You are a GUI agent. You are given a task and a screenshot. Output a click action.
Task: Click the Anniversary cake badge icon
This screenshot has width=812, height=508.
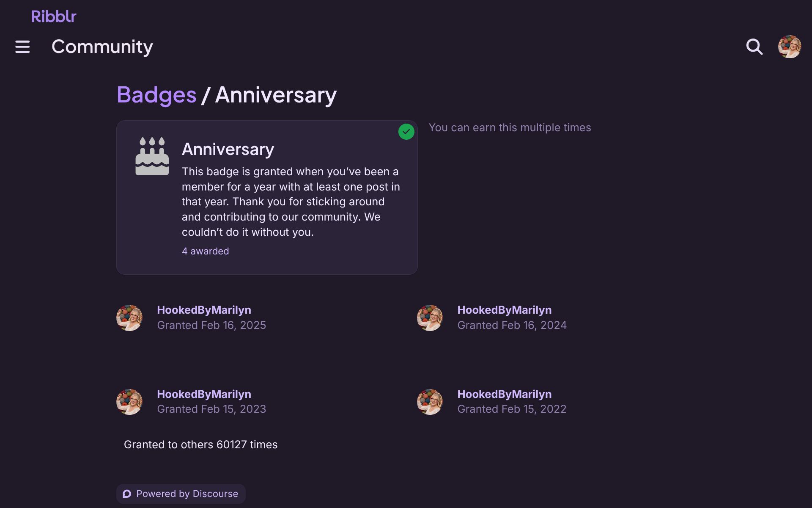pyautogui.click(x=152, y=156)
